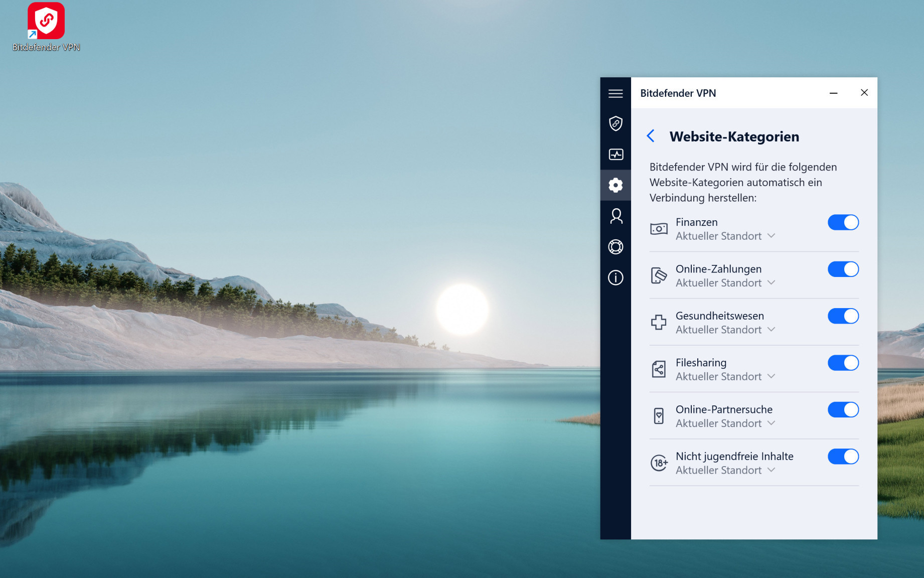Image resolution: width=924 pixels, height=578 pixels.
Task: Turn off the Filesharing switch
Action: (x=843, y=363)
